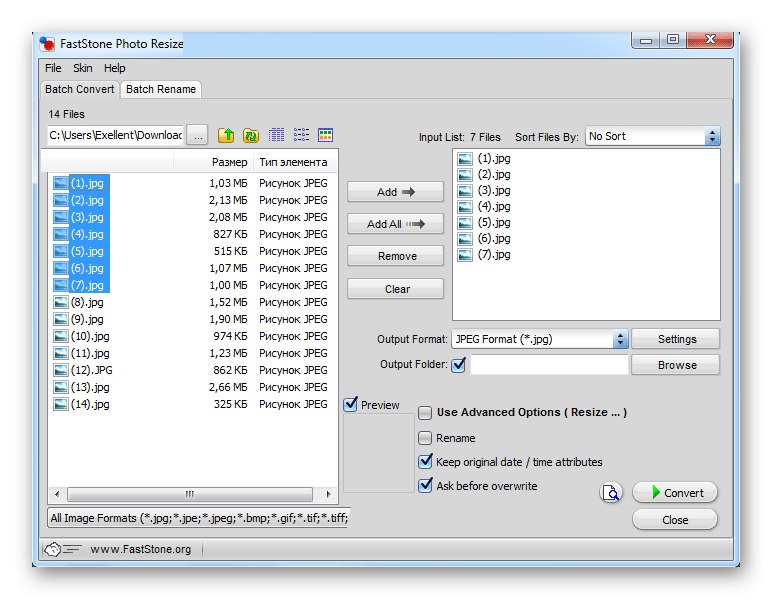Switch to thumbnails view icon
The image size is (772, 599).
tap(325, 135)
